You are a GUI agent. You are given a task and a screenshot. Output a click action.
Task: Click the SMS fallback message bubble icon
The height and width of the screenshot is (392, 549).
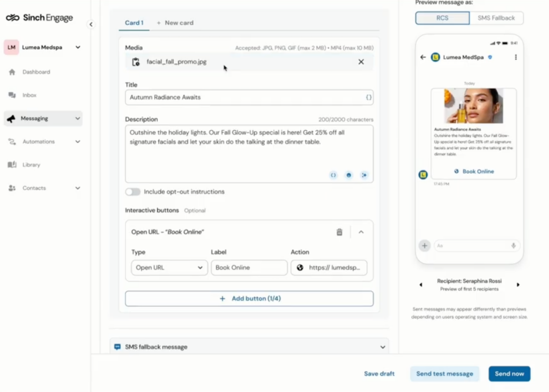click(117, 347)
